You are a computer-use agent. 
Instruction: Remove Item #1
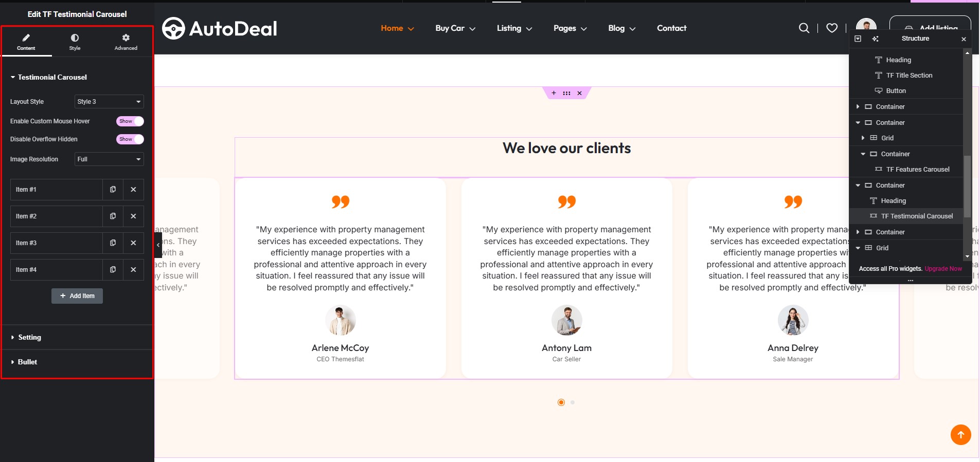point(133,190)
